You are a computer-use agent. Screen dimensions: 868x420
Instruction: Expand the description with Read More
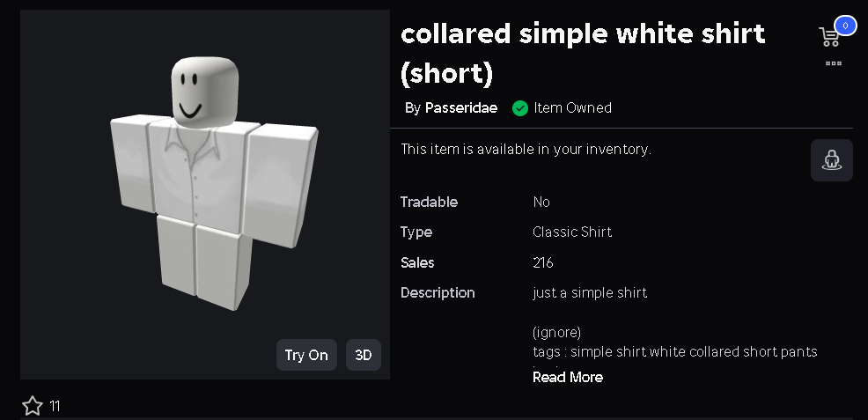tap(568, 377)
